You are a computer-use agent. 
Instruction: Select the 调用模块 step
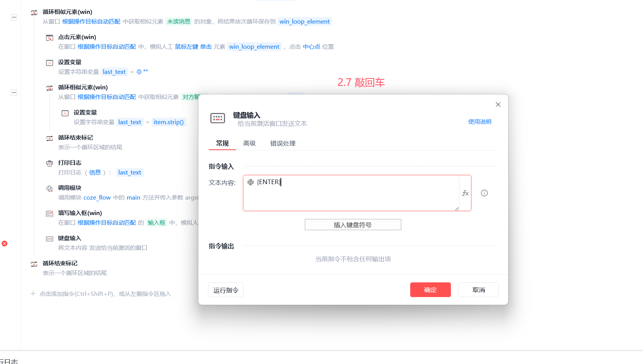tap(70, 188)
